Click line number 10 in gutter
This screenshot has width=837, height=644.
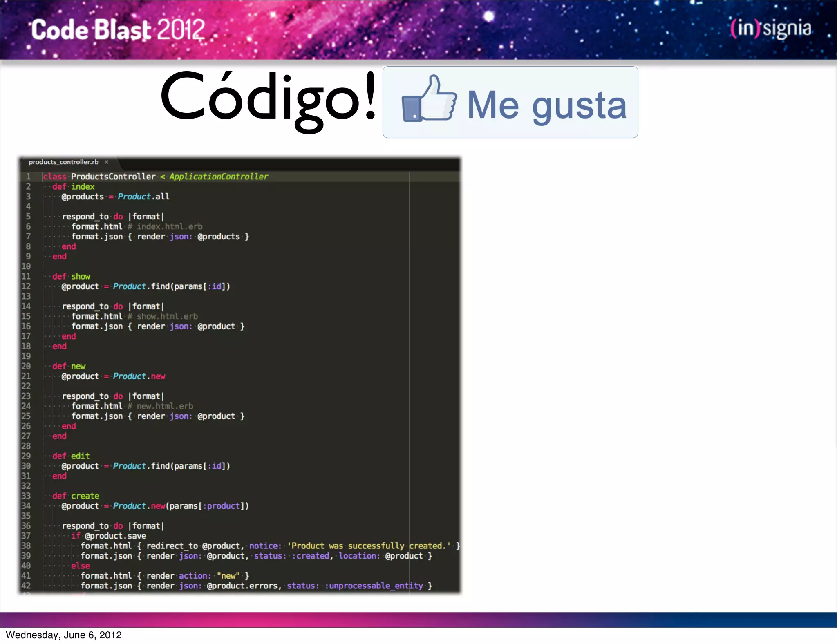(x=26, y=266)
